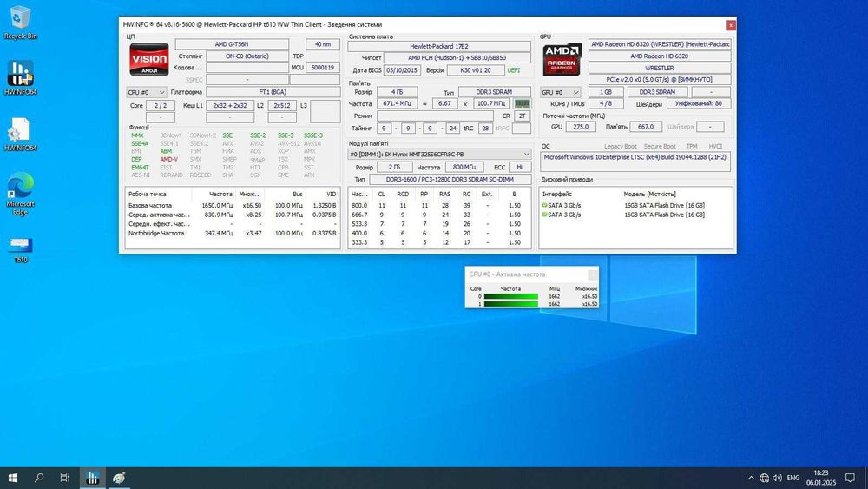
Task: Open Task View on the taskbar
Action: [65, 478]
